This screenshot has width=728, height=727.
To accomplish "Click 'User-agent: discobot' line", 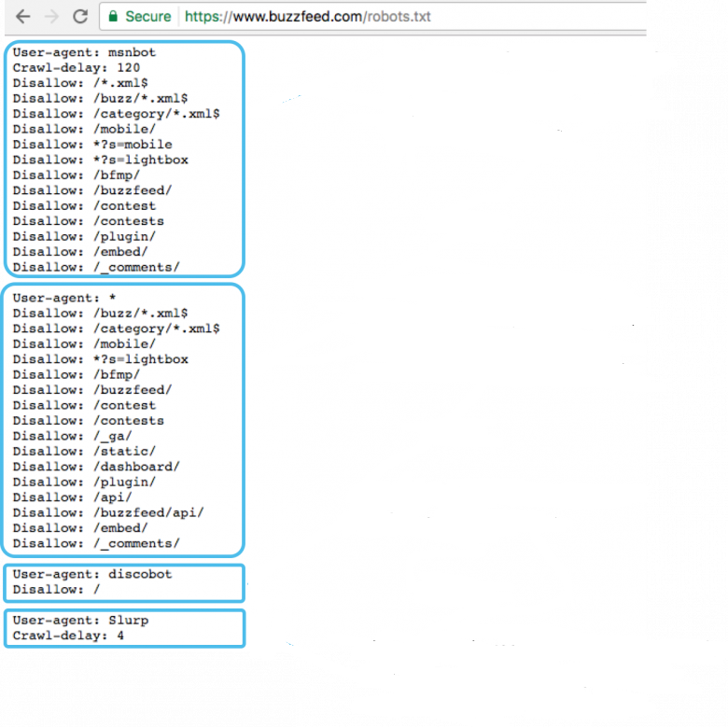I will tap(92, 574).
